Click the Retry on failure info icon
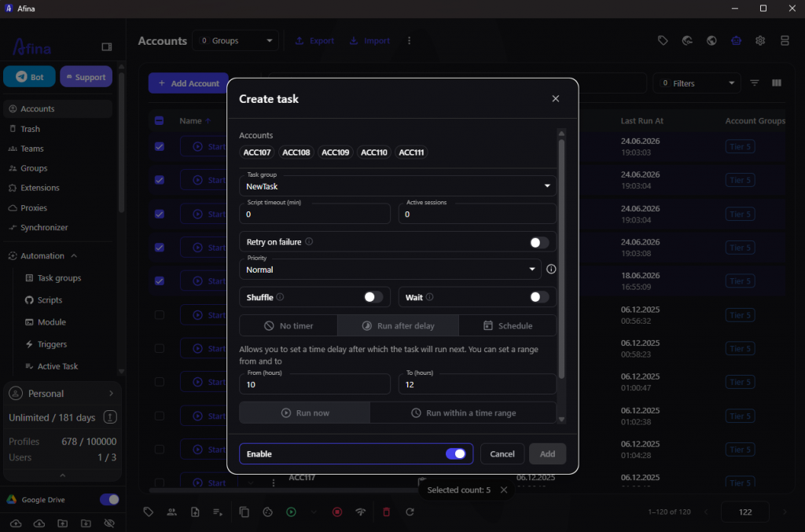Image resolution: width=805 pixels, height=532 pixels. tap(309, 241)
